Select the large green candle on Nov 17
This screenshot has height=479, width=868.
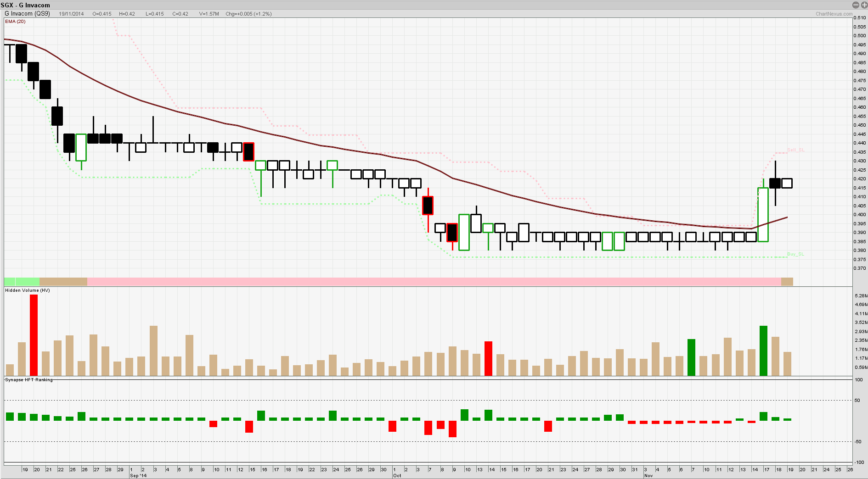[x=763, y=214]
